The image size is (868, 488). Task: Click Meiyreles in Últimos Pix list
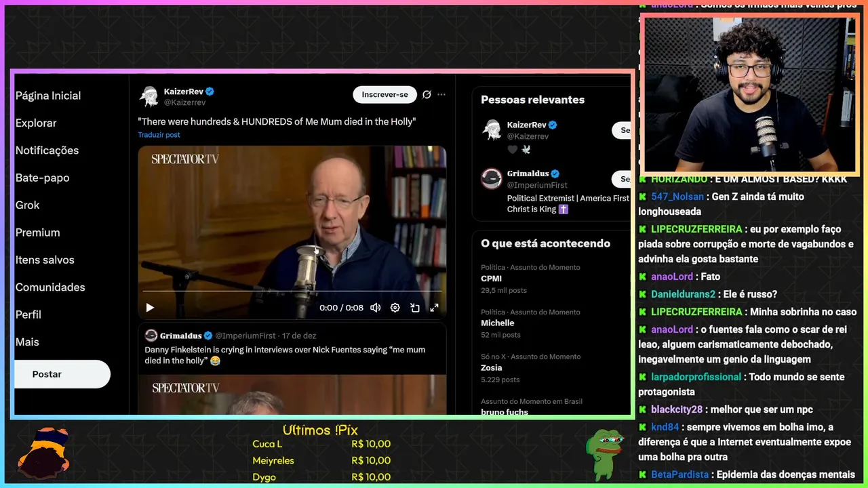273,460
